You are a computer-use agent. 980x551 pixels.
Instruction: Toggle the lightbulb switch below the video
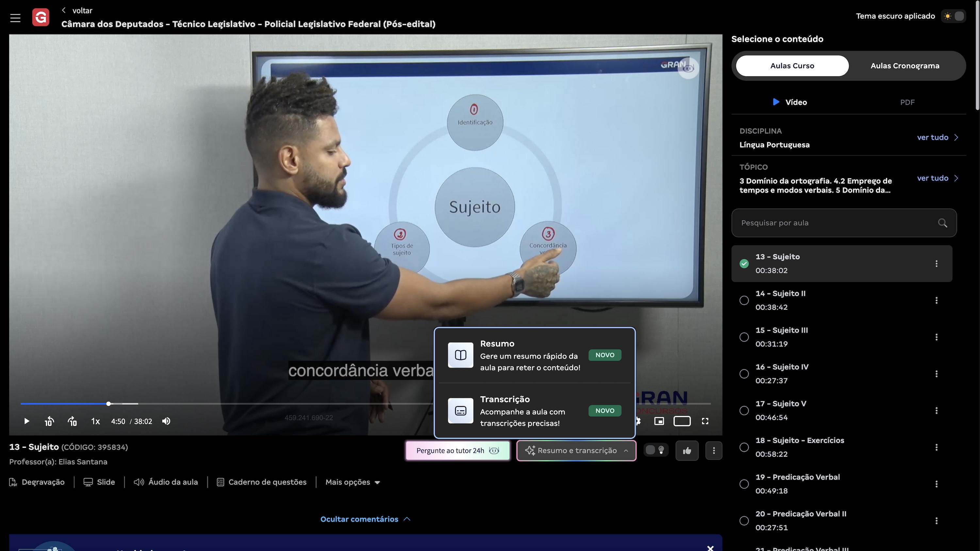pyautogui.click(x=656, y=450)
